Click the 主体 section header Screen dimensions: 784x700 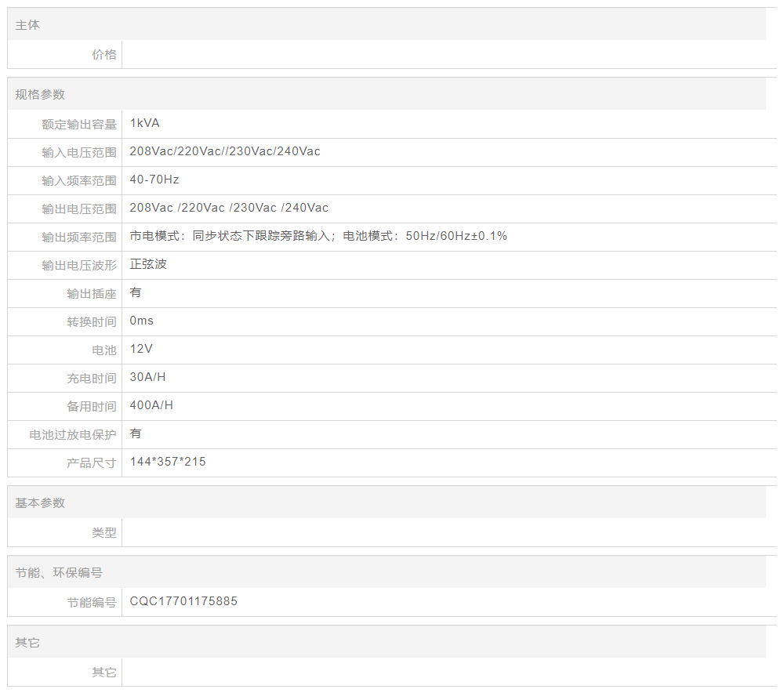pos(27,25)
